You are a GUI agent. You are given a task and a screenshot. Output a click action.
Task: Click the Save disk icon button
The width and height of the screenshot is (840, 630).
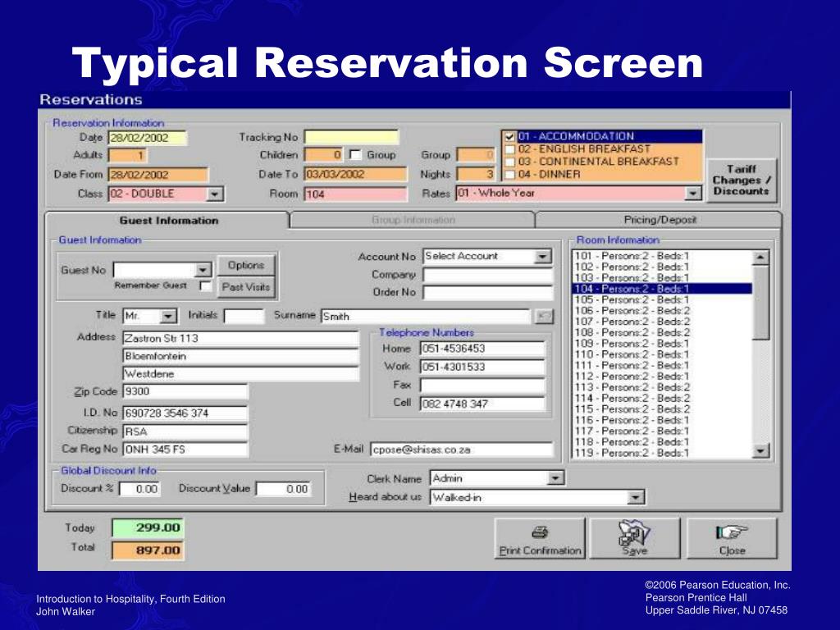click(x=635, y=538)
